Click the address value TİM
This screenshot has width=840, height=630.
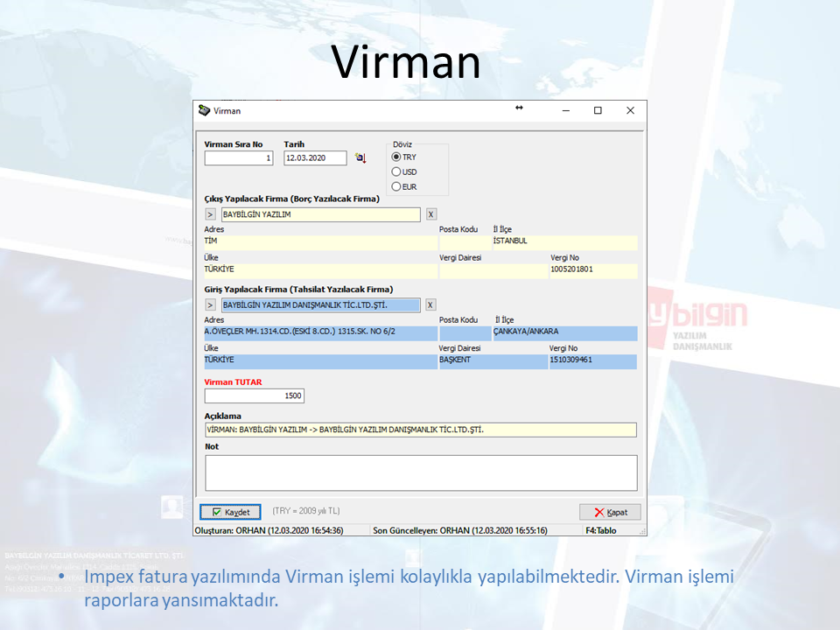click(320, 242)
